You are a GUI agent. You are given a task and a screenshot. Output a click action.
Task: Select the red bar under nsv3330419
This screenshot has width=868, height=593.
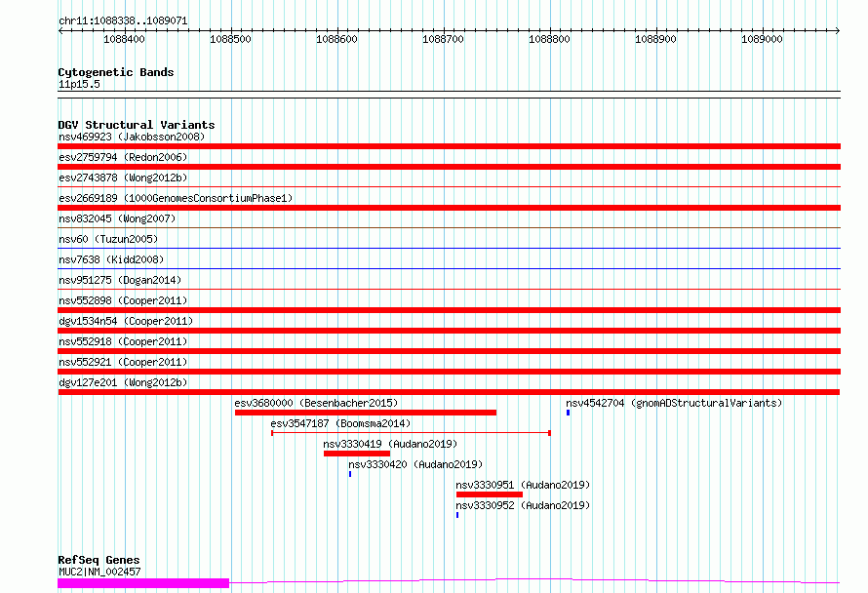point(357,454)
